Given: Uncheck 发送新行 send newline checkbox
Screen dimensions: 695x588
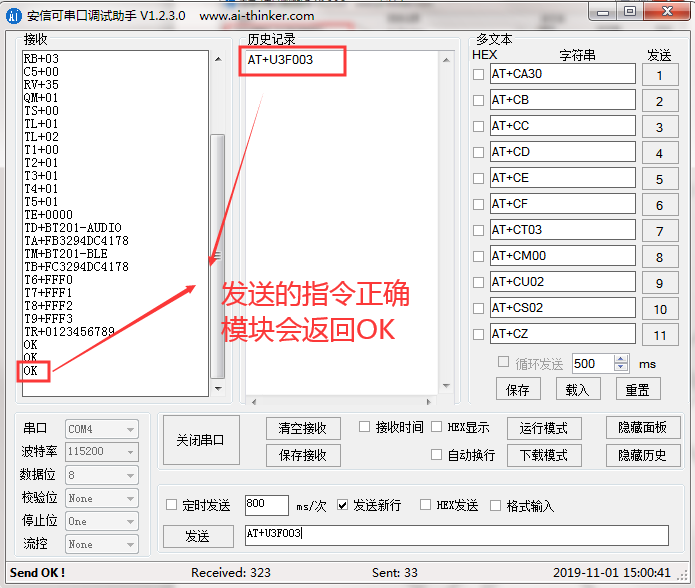Looking at the screenshot, I should [x=343, y=505].
